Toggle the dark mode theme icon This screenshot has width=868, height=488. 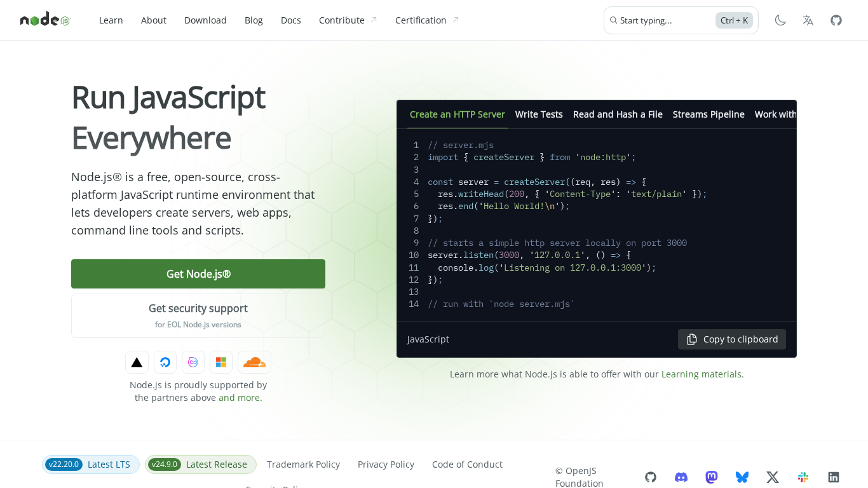(x=780, y=20)
